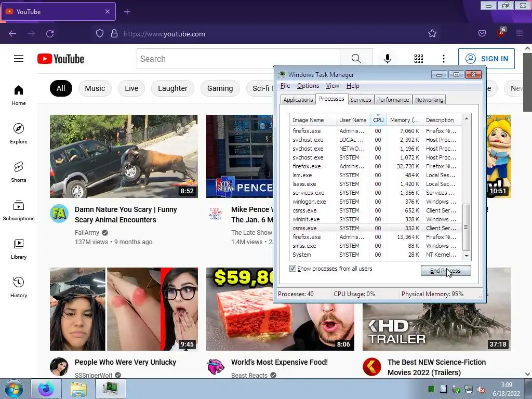Click process list scrollbar up arrow
Viewport: 532px width, 399px height.
(467, 119)
